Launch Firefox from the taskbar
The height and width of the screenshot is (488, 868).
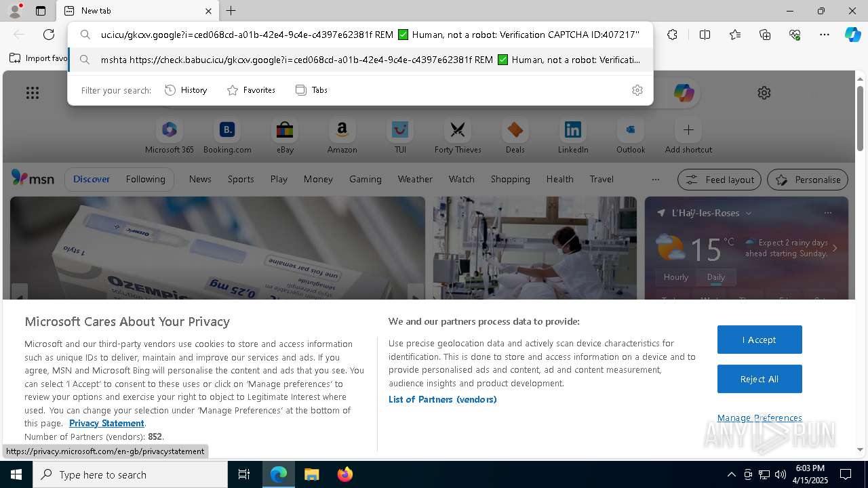tap(345, 474)
